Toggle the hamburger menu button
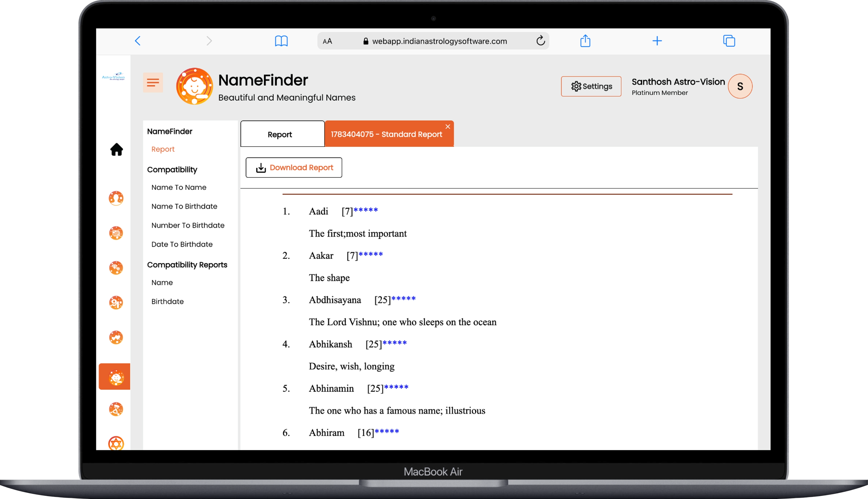Viewport: 868px width, 499px height. point(153,82)
